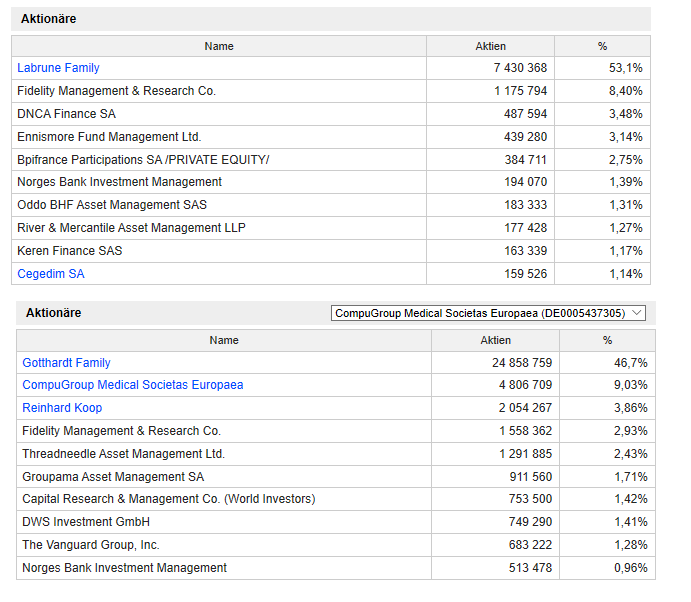Open the Reinhard Koop shareholder link
The width and height of the screenshot is (691, 602).
tap(62, 408)
